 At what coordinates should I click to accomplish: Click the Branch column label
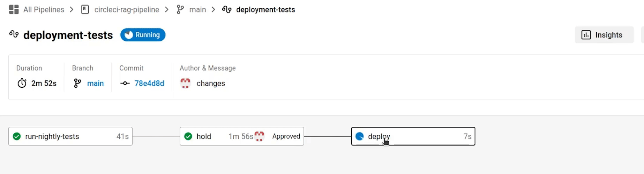83,68
